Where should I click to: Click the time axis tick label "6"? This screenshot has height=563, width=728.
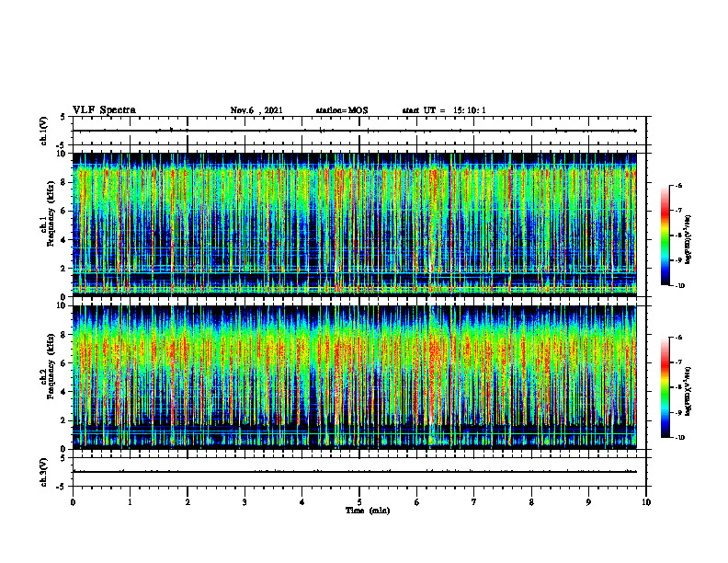(x=417, y=502)
